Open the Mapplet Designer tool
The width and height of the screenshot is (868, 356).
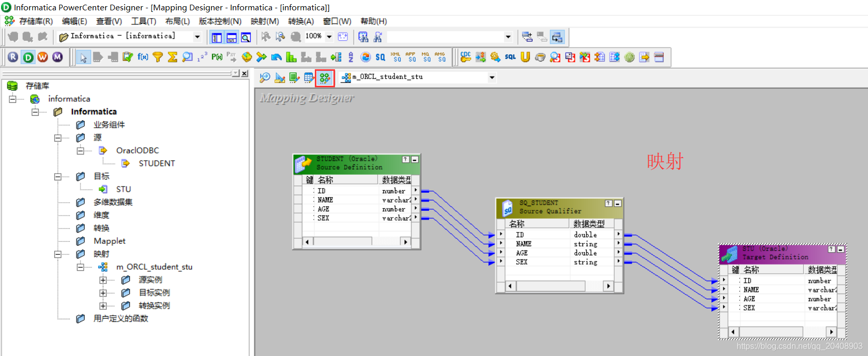[x=309, y=78]
